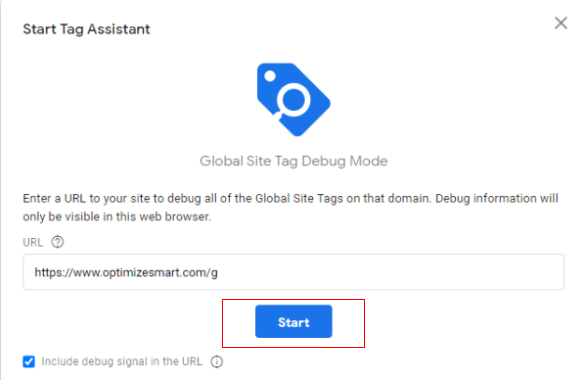This screenshot has height=380, width=583.
Task: Click the empty right part of the URL box
Action: (x=390, y=272)
